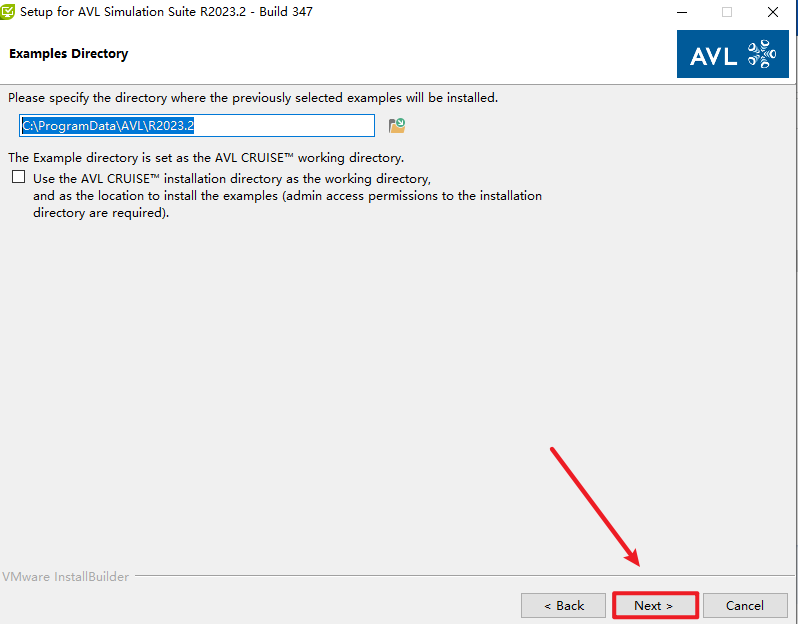Minimize the setup window
Image resolution: width=798 pixels, height=624 pixels.
681,12
